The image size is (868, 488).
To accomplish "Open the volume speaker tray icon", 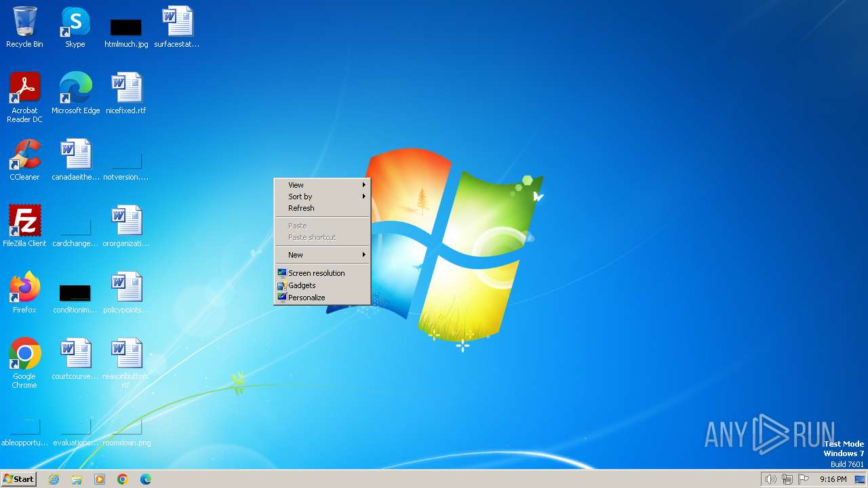I will (x=770, y=479).
